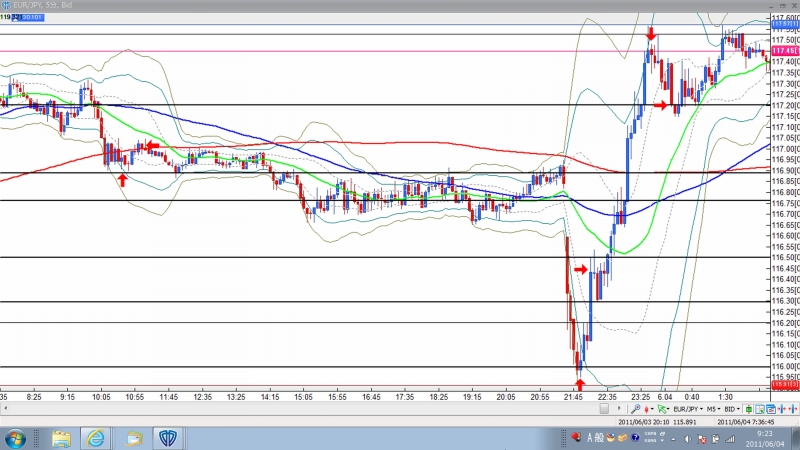This screenshot has height=450, width=800.
Task: Click the mail folder taskbar icon
Action: tap(134, 439)
